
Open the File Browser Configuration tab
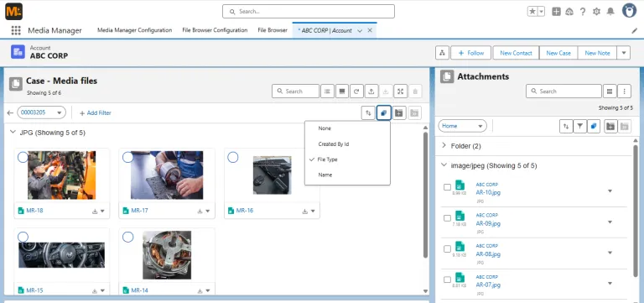click(x=215, y=30)
